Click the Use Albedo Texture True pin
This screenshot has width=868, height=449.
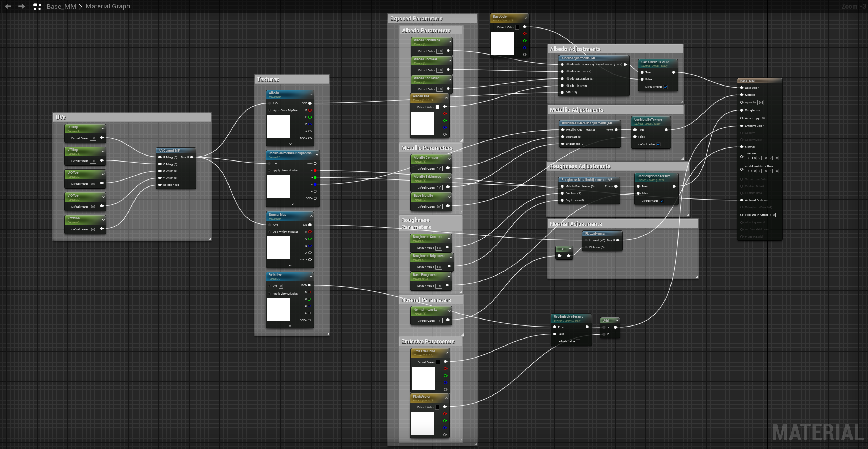click(x=642, y=72)
